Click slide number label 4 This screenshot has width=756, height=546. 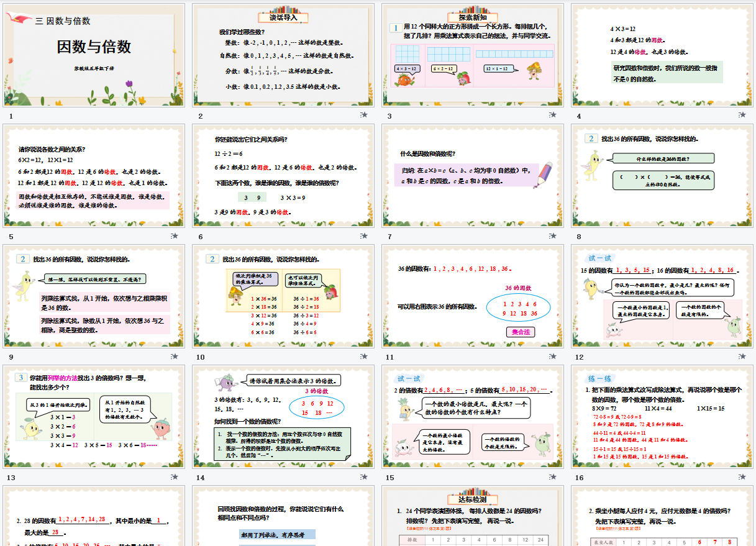pyautogui.click(x=579, y=116)
